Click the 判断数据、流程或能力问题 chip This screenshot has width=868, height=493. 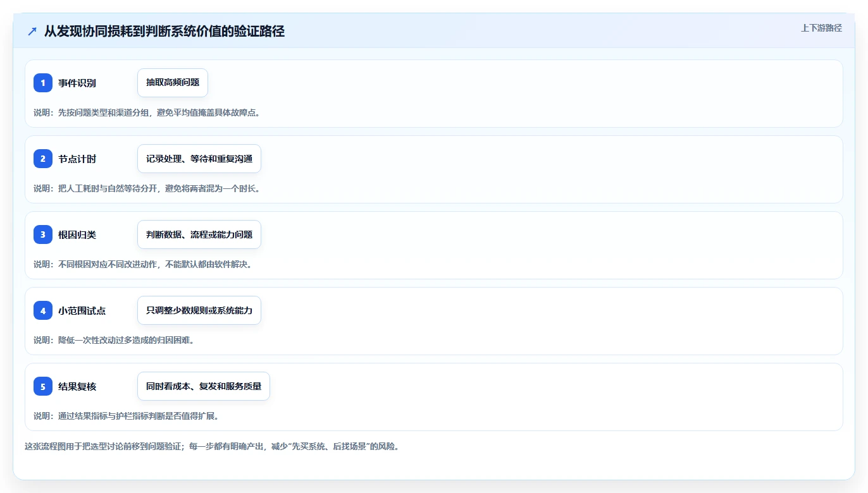coord(199,234)
